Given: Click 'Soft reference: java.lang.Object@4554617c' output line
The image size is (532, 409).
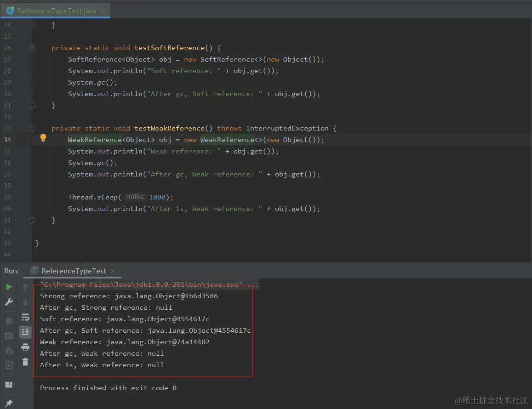Looking at the screenshot, I should coord(125,319).
